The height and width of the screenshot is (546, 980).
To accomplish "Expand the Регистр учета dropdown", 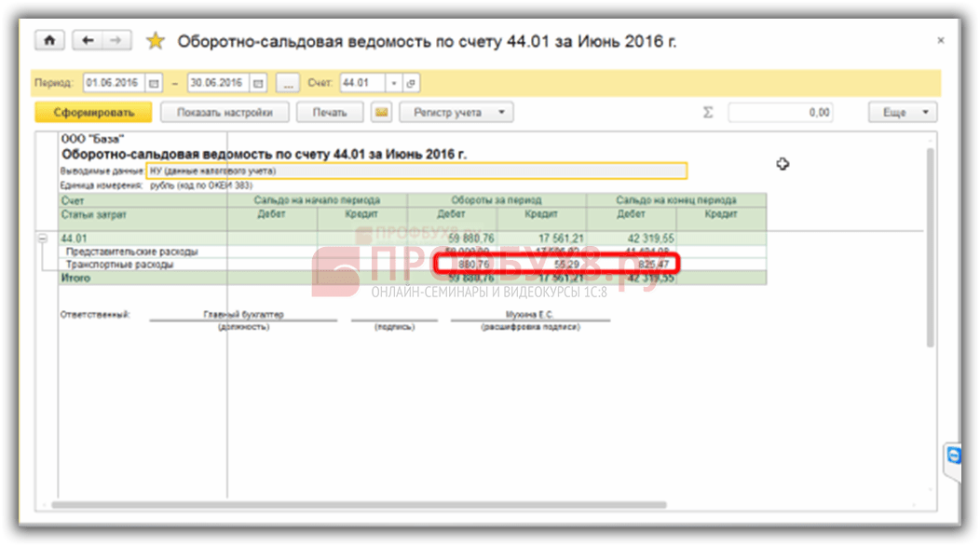I will [x=456, y=113].
